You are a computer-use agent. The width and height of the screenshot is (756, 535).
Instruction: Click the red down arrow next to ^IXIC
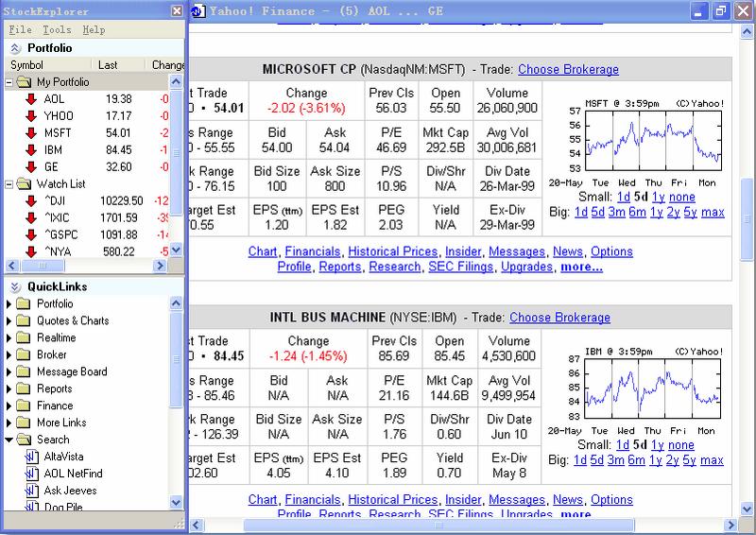click(x=31, y=218)
